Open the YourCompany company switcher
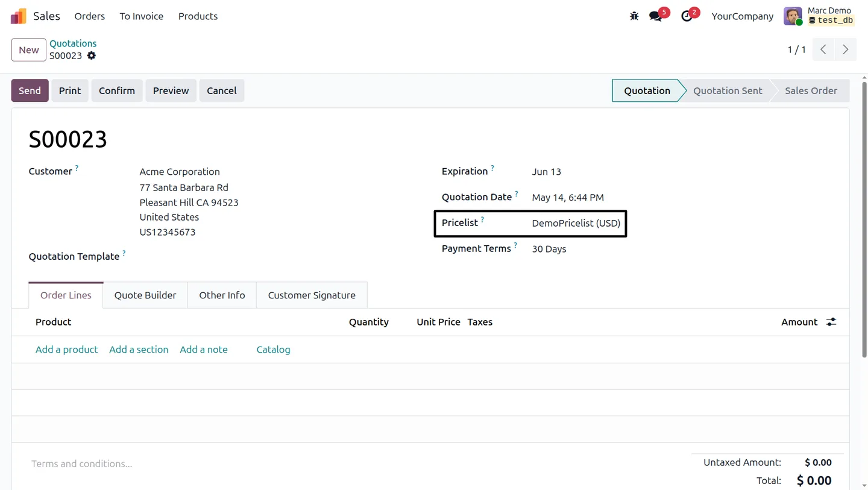 pyautogui.click(x=743, y=16)
